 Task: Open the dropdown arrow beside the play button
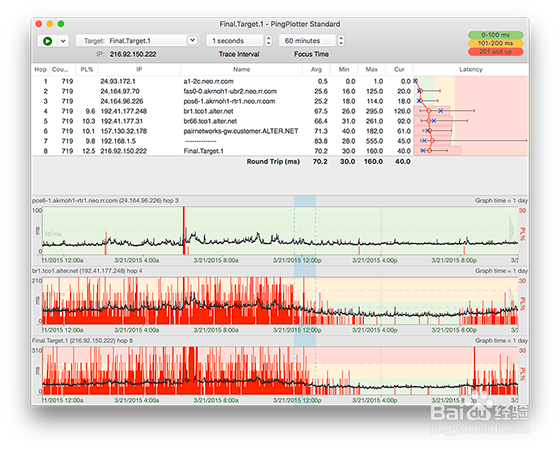tap(63, 41)
